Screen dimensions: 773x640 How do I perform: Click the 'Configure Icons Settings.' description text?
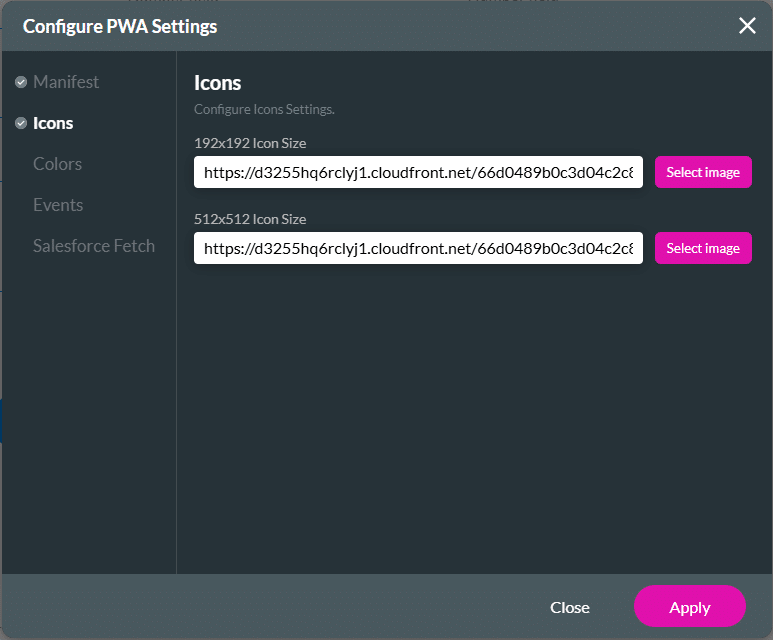click(x=264, y=109)
